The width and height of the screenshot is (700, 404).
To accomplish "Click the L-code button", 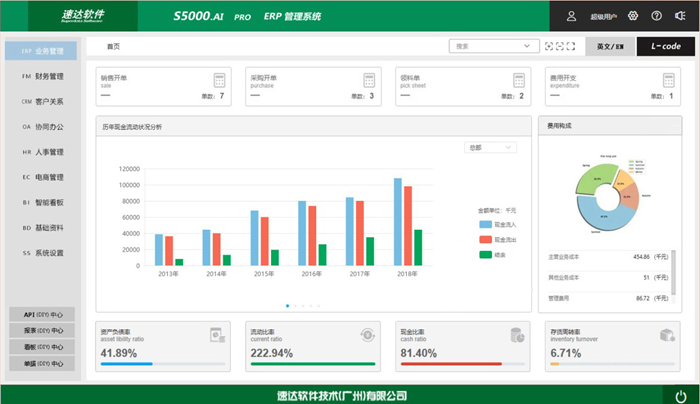I will coord(665,46).
